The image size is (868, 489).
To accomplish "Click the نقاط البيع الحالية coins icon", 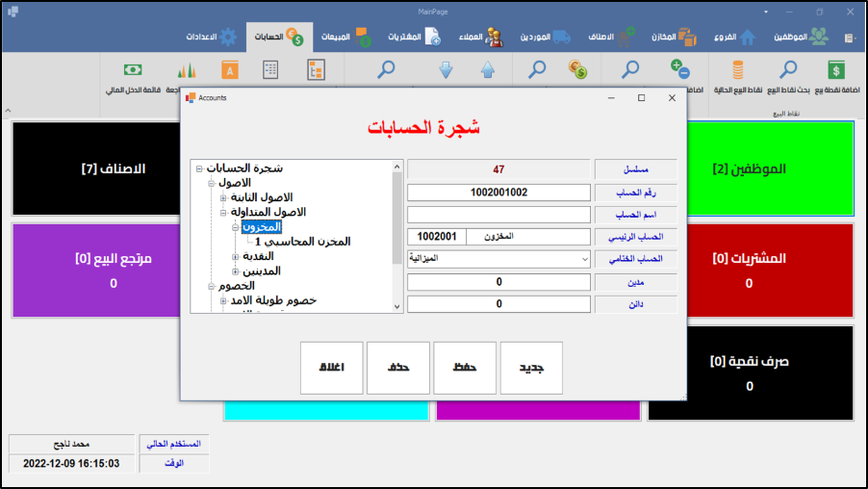I will click(x=738, y=70).
